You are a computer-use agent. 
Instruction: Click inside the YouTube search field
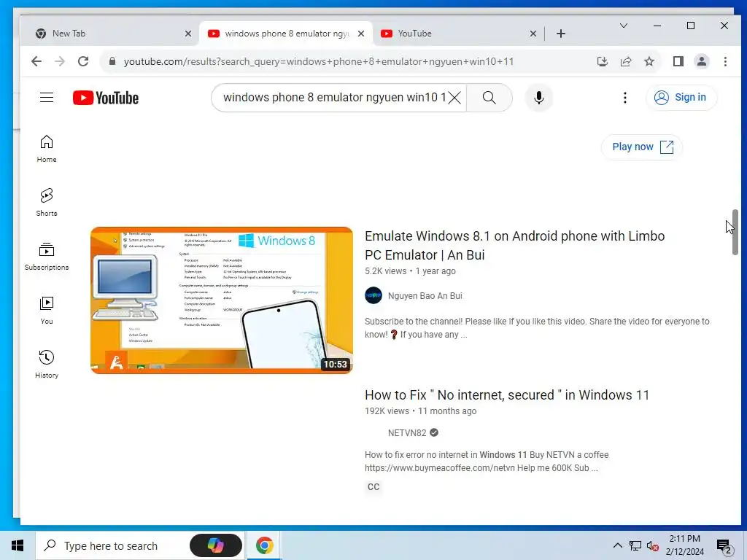[x=333, y=98]
